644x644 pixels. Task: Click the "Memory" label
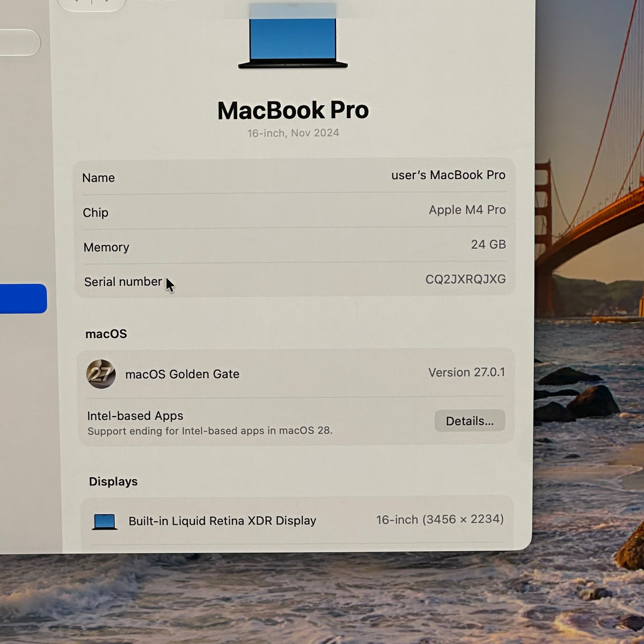(106, 247)
